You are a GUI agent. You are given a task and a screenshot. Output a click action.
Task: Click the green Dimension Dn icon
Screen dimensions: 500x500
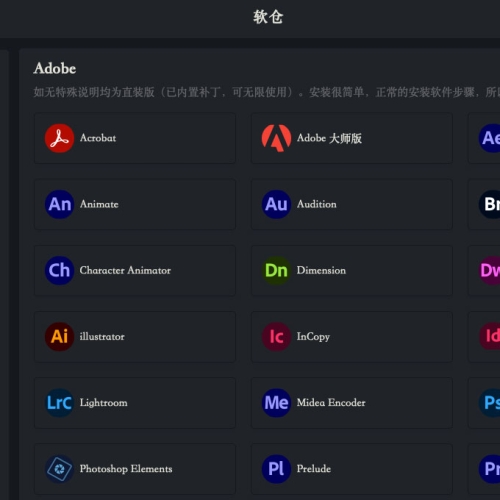(276, 270)
